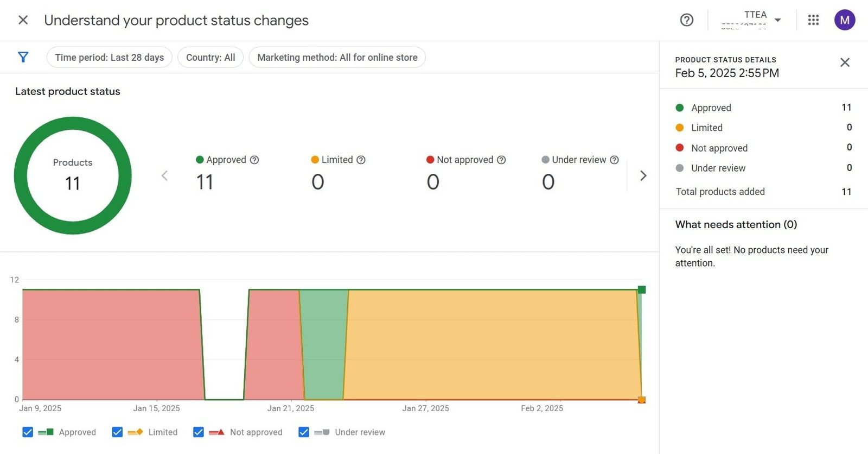
Task: Uncheck the Approved legend checkbox
Action: pos(28,432)
